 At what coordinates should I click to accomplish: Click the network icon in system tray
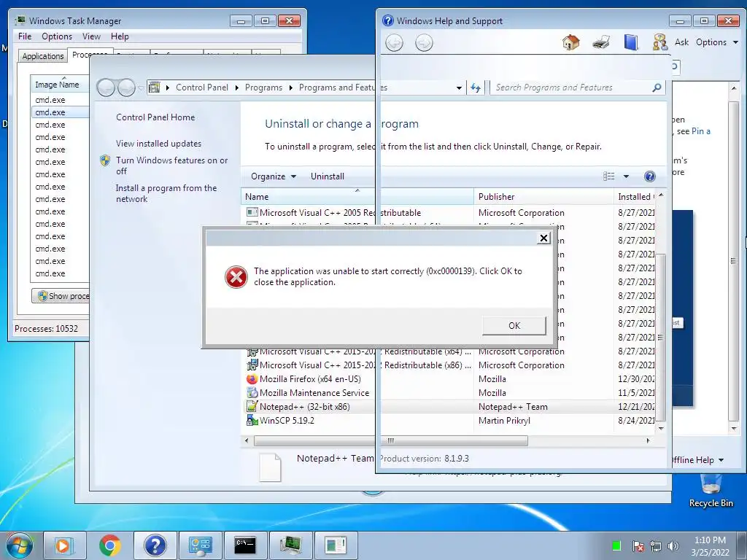click(x=656, y=545)
